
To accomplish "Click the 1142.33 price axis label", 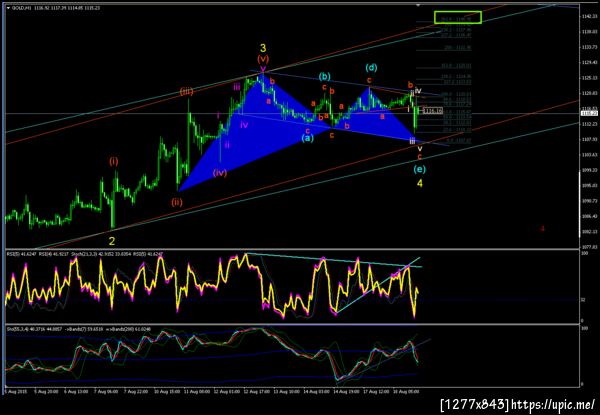I will (590, 16).
